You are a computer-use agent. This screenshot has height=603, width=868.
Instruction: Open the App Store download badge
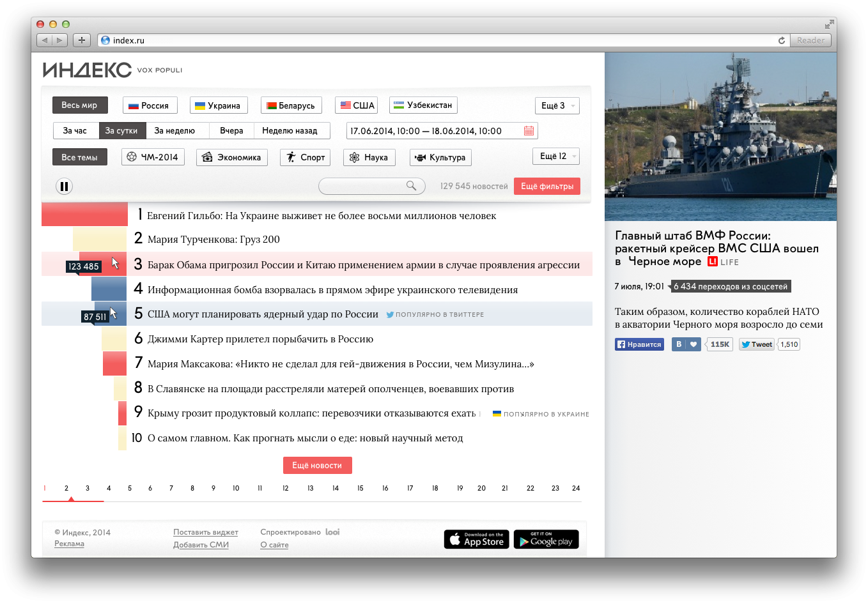(476, 539)
